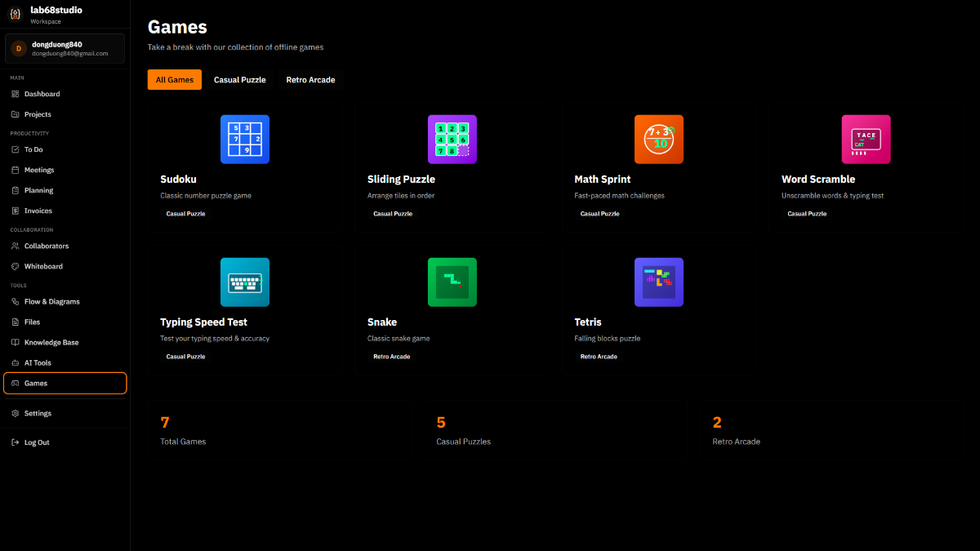Open the green Snake game icon
980x551 pixels.
pyautogui.click(x=452, y=282)
